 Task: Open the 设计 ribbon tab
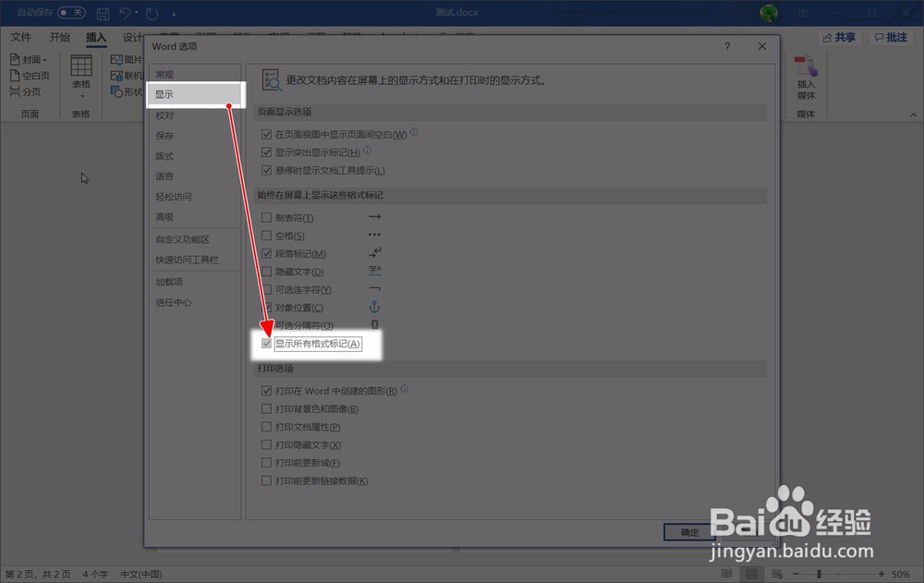[x=129, y=37]
